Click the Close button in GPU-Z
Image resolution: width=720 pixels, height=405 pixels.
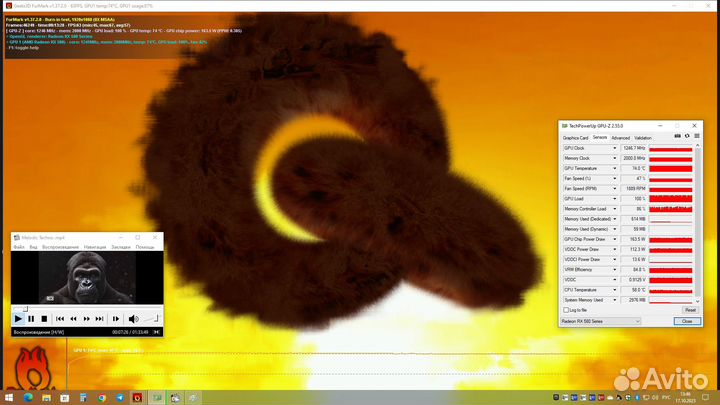tap(686, 322)
